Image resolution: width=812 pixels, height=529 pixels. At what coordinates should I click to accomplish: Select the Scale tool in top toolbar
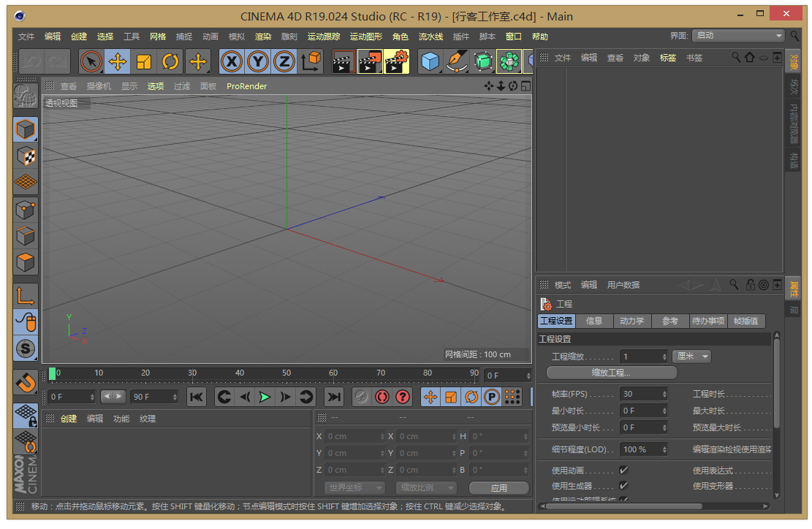[144, 61]
